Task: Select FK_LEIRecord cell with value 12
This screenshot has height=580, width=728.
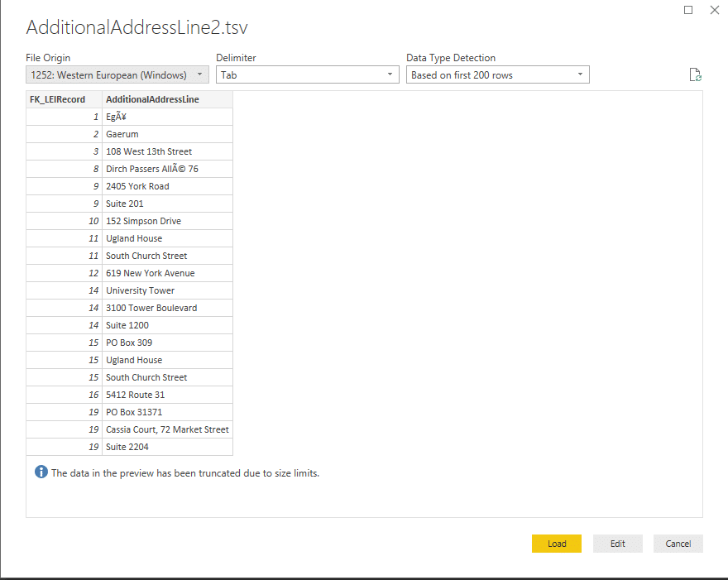Action: click(x=64, y=273)
